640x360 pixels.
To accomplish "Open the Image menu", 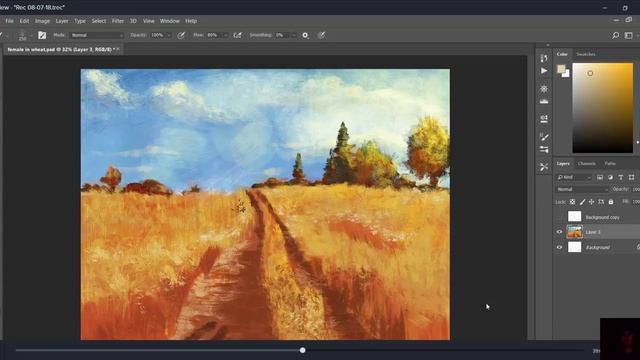I will pos(42,21).
